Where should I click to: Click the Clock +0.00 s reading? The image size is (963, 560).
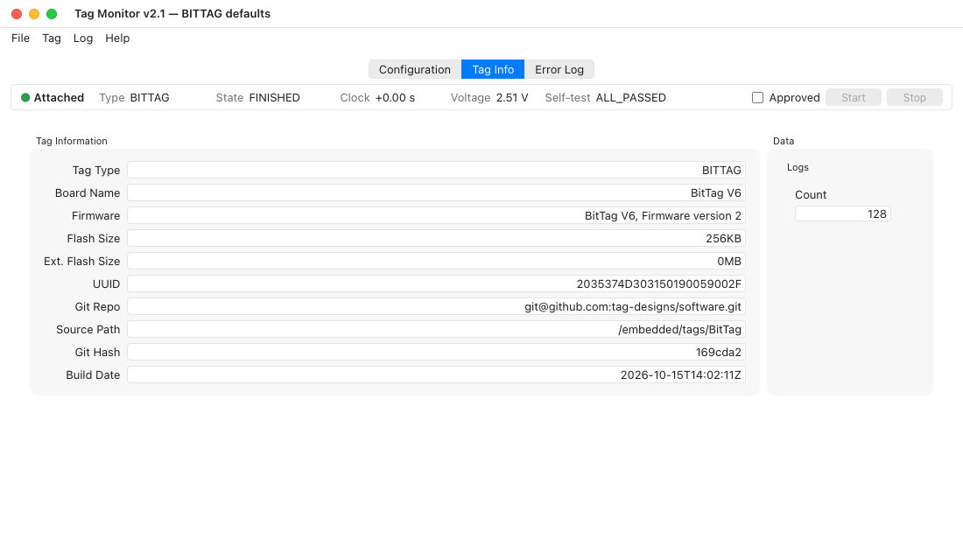click(x=377, y=98)
